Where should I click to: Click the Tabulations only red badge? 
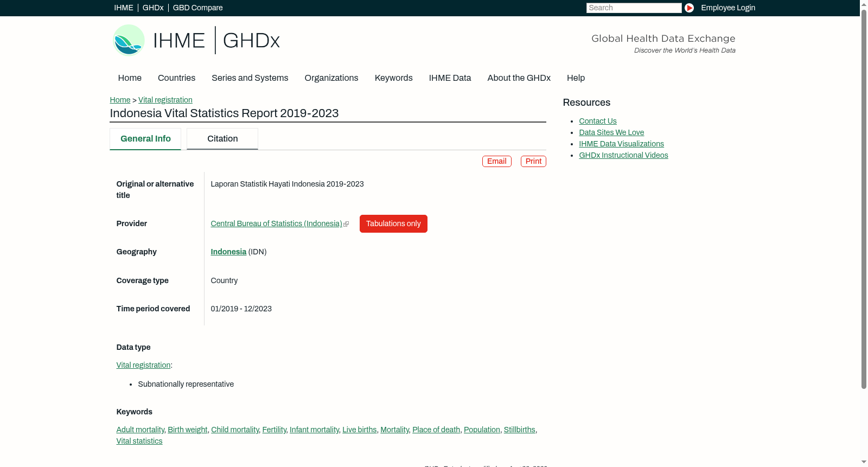pyautogui.click(x=393, y=223)
